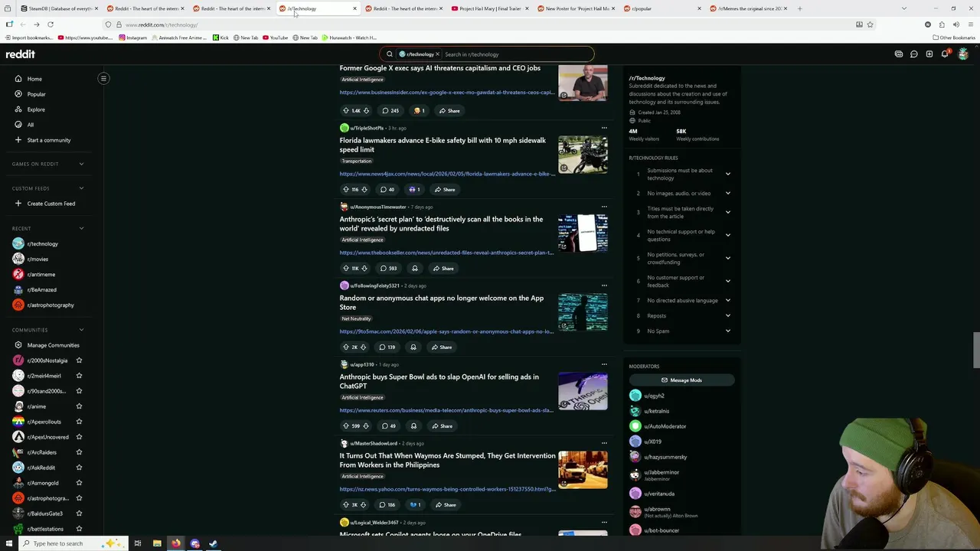Click the Reddit logo
980x551 pixels.
pyautogui.click(x=21, y=54)
